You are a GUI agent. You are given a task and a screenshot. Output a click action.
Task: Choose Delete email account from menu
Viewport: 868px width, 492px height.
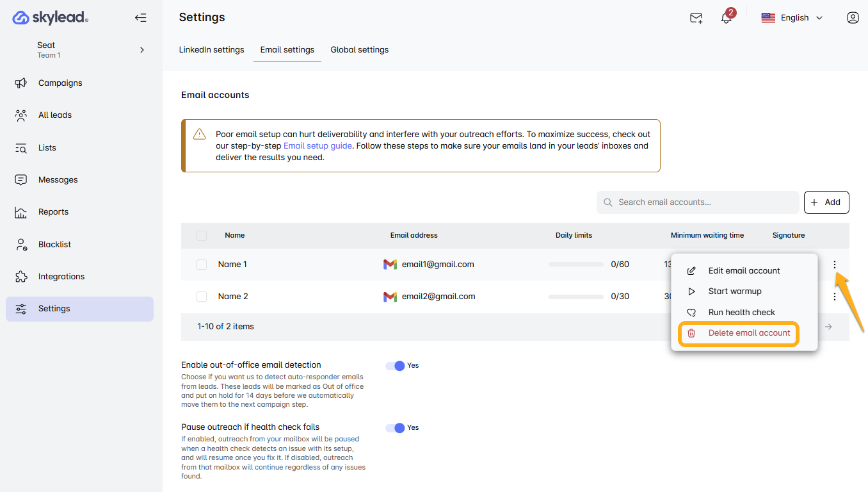pos(739,333)
